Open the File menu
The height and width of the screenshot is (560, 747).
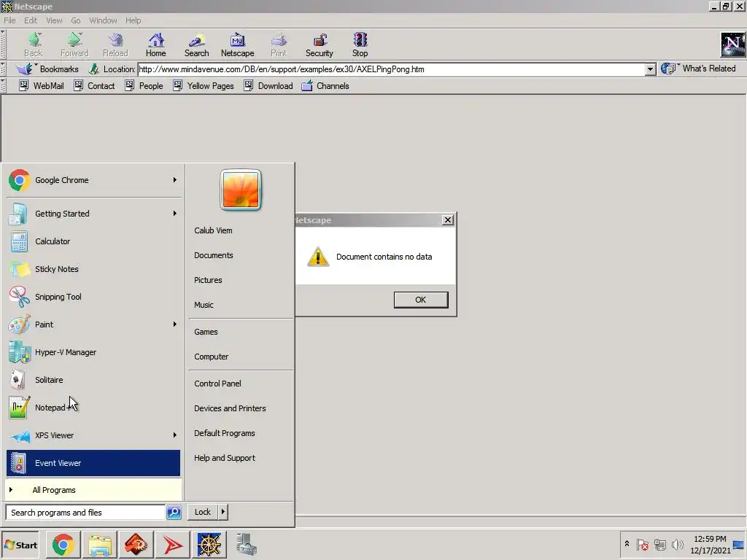tap(9, 20)
